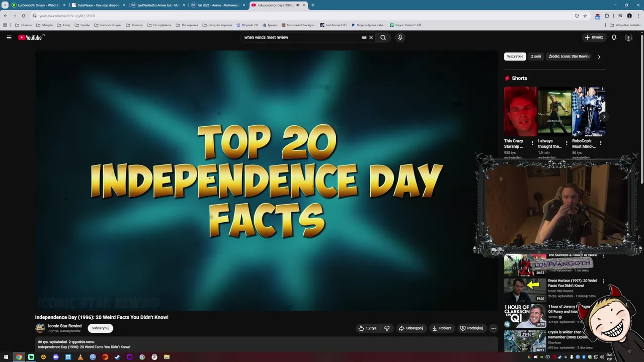
Task: Open the YouTube account avatar menu
Action: (628, 37)
